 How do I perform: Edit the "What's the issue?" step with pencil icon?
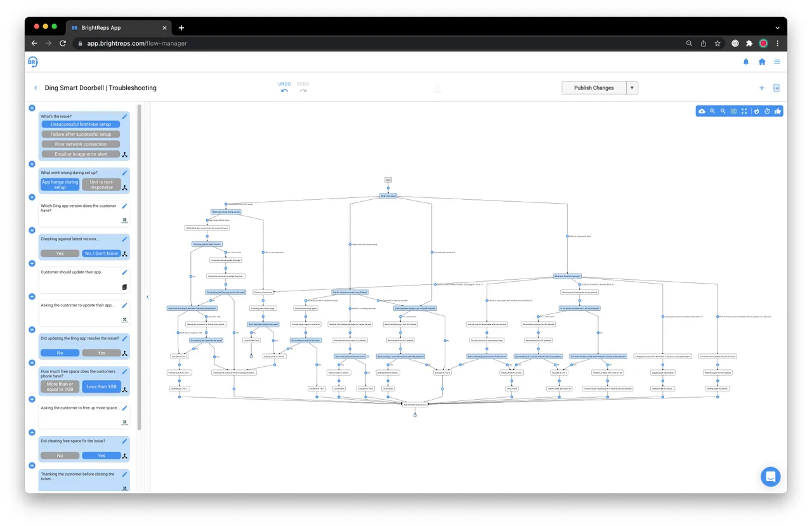[125, 116]
